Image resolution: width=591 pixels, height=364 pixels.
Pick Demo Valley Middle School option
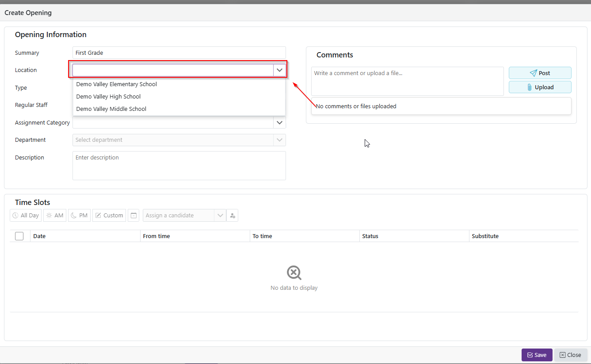coord(111,109)
